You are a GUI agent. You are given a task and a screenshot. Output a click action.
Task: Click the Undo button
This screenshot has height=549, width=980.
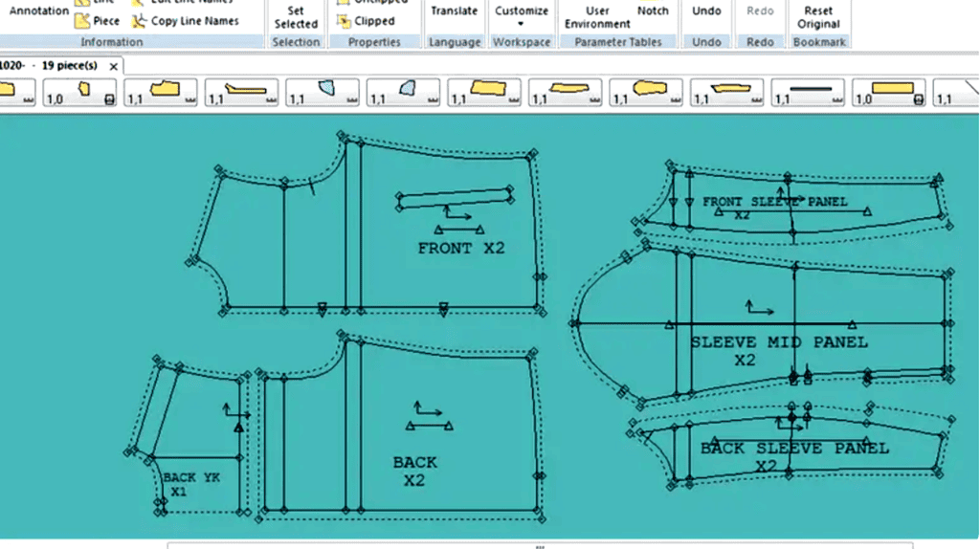706,11
